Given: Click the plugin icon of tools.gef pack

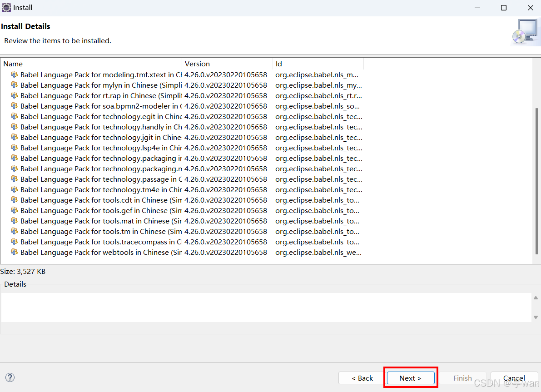Looking at the screenshot, I should 15,210.
